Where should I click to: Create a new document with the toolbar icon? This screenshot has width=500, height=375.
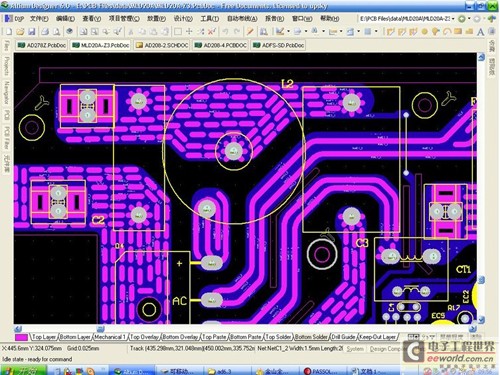(9, 32)
